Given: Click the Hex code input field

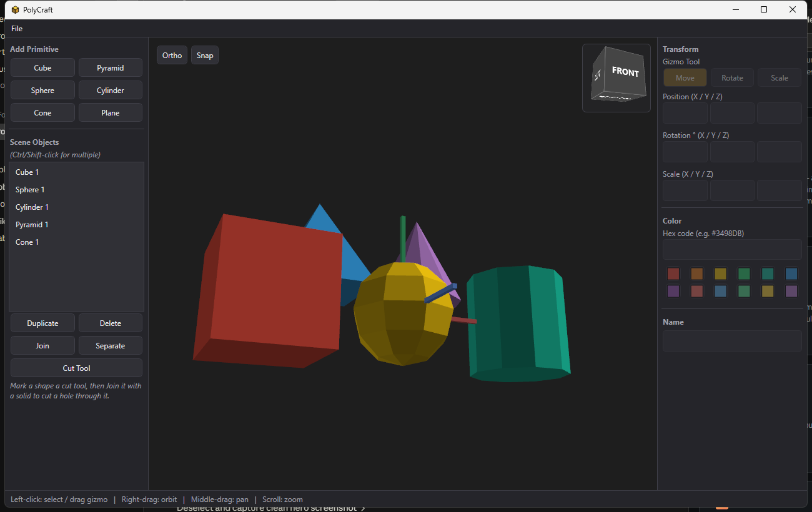Looking at the screenshot, I should pyautogui.click(x=732, y=249).
